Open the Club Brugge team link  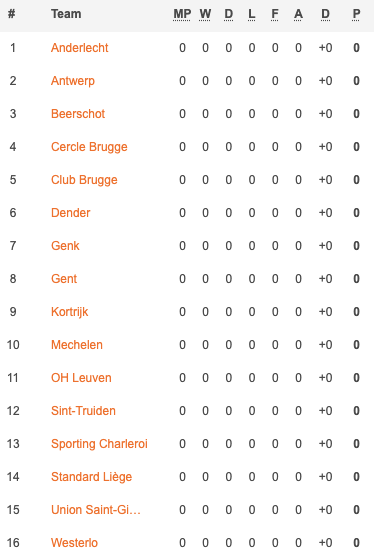84,180
